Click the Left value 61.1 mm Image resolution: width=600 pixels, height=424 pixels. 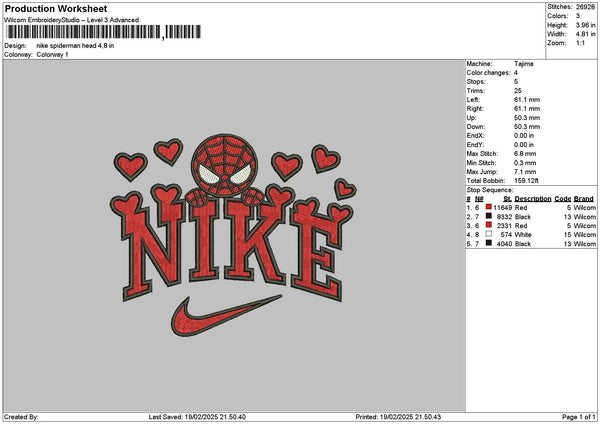click(527, 99)
